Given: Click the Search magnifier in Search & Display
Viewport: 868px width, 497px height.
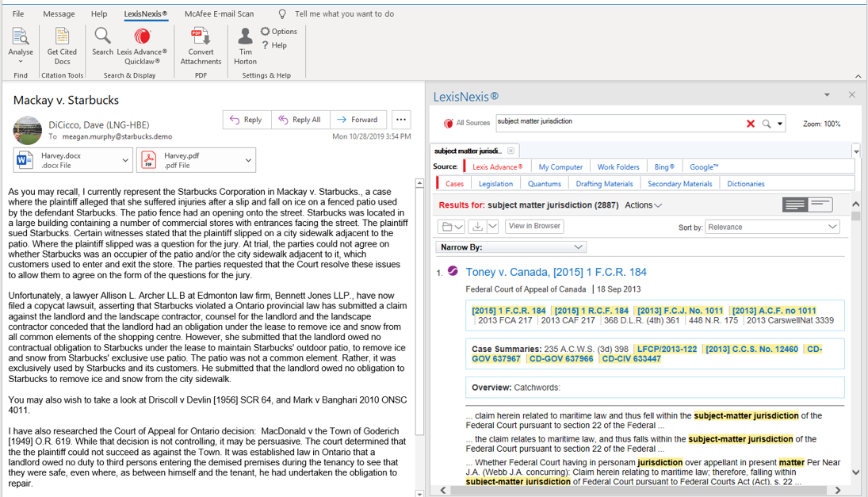Looking at the screenshot, I should pyautogui.click(x=102, y=36).
